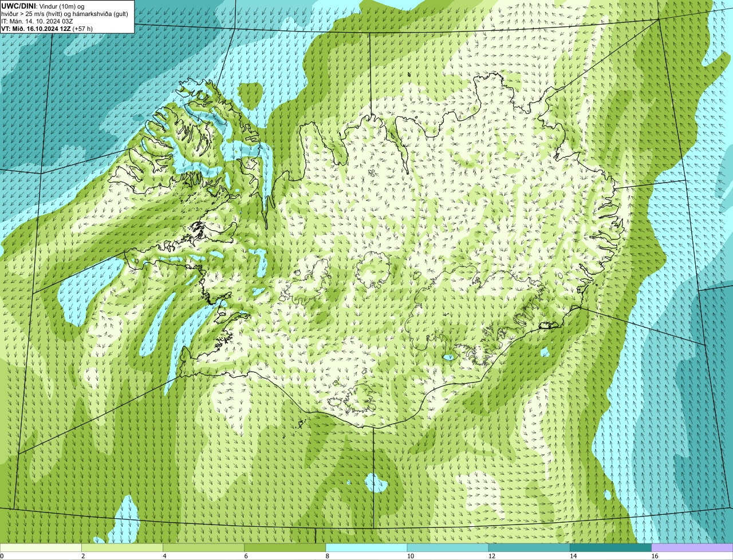Click the light cyan 8–10 m/s legend swatch
This screenshot has width=733, height=560.
[x=366, y=547]
